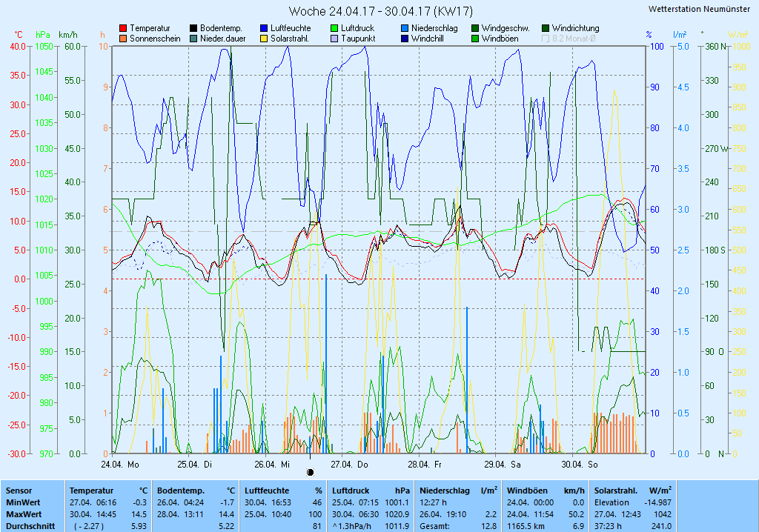Click the new moon marker below the date axis
This screenshot has width=759, height=532.
[311, 472]
